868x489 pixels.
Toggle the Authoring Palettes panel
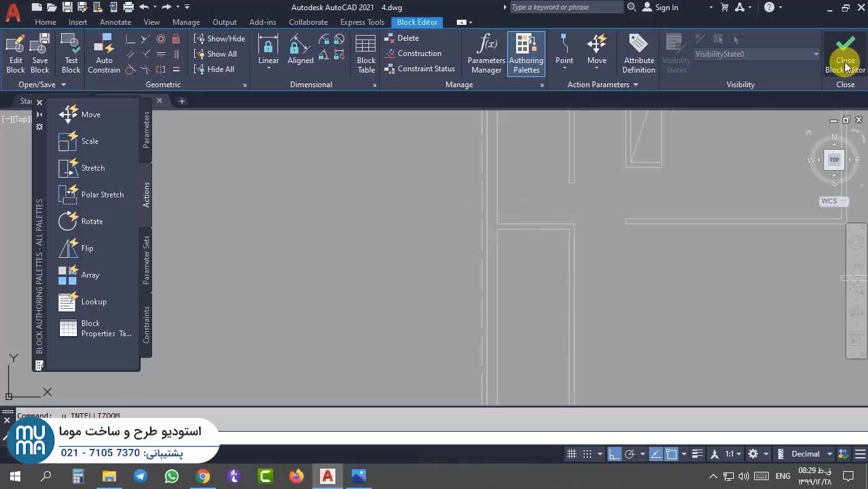[x=526, y=53]
